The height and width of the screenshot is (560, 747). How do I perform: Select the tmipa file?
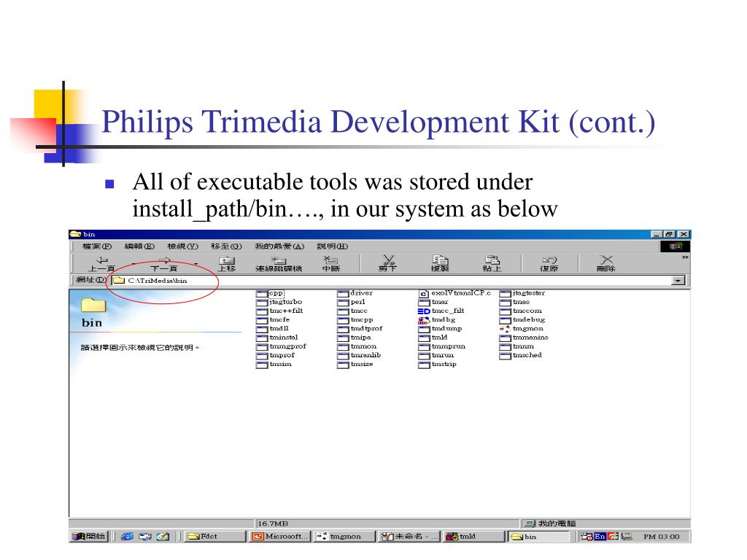[355, 338]
